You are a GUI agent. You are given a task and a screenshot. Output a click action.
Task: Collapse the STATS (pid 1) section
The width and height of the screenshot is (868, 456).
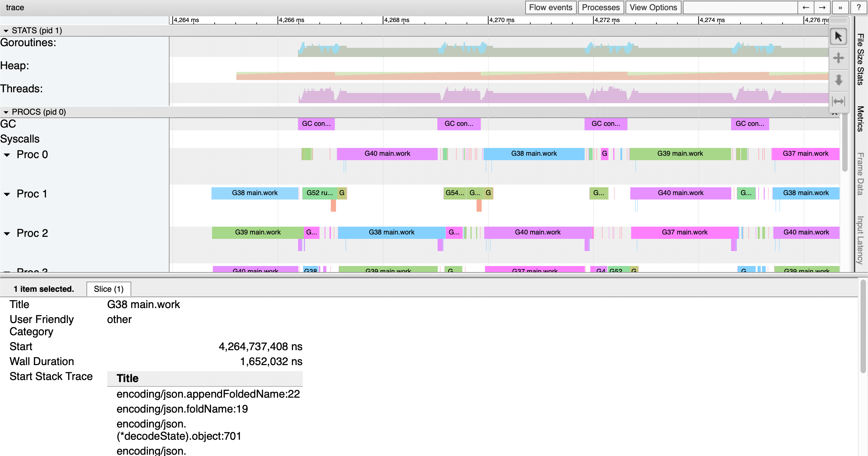coord(6,30)
